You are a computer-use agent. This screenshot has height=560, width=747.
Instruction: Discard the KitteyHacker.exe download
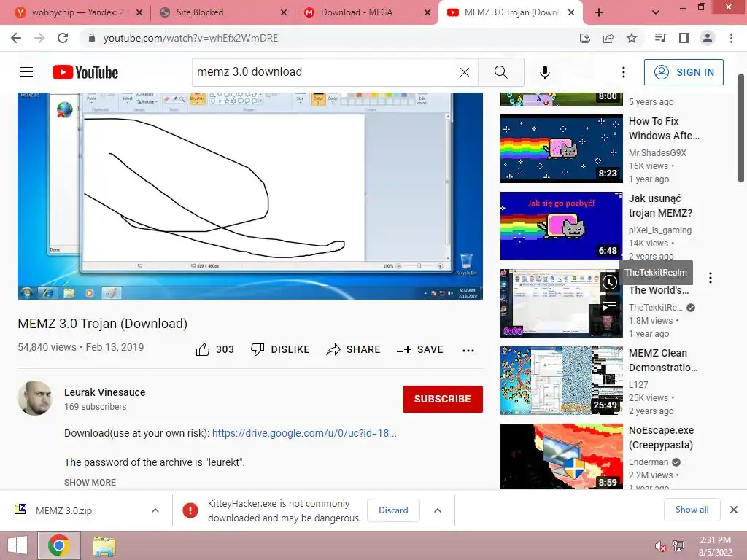[x=393, y=510]
